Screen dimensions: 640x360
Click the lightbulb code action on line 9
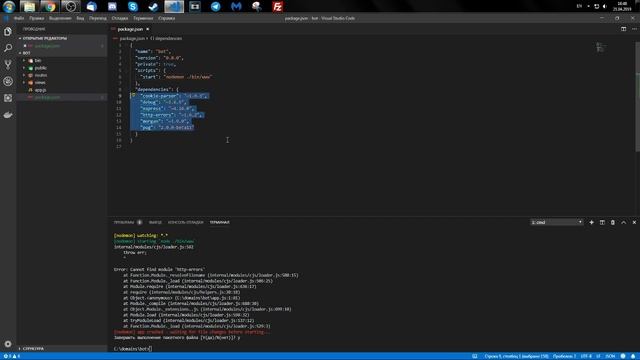133,95
